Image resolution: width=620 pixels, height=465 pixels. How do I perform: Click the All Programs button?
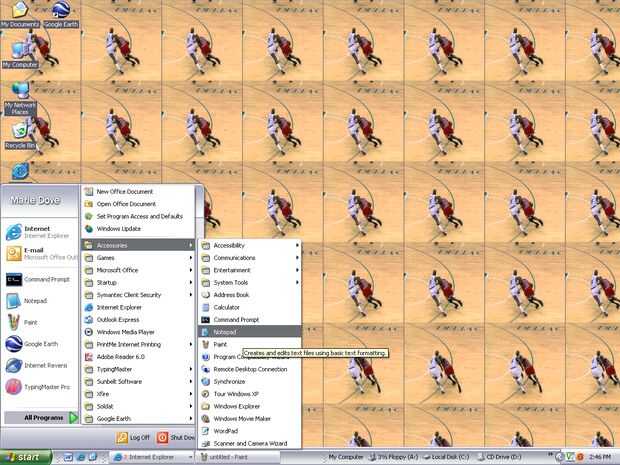(41, 418)
